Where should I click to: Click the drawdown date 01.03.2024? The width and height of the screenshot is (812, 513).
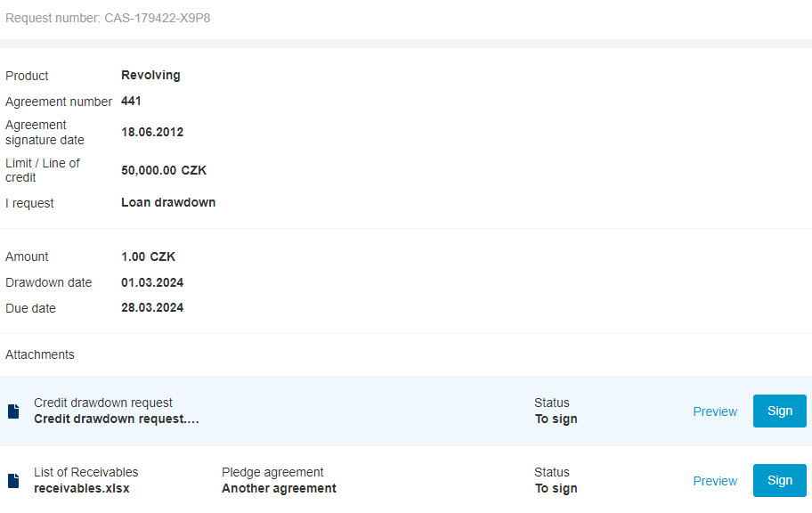point(152,282)
